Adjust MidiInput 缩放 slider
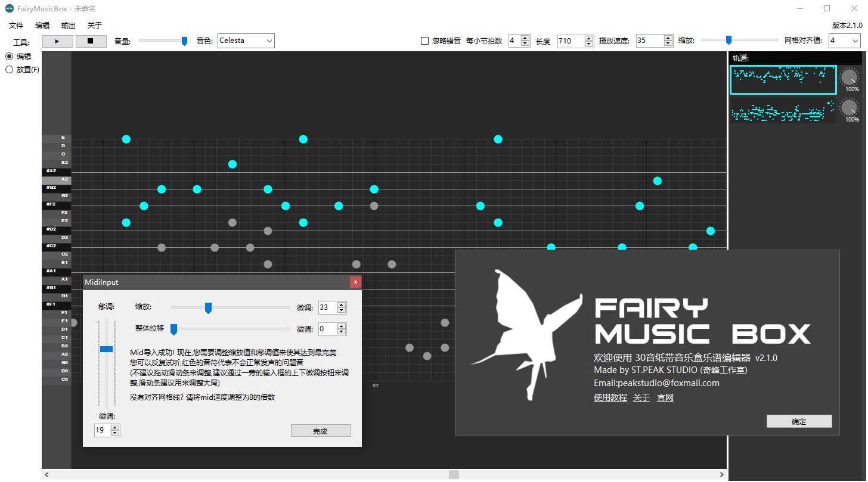The image size is (868, 482). pos(230,307)
